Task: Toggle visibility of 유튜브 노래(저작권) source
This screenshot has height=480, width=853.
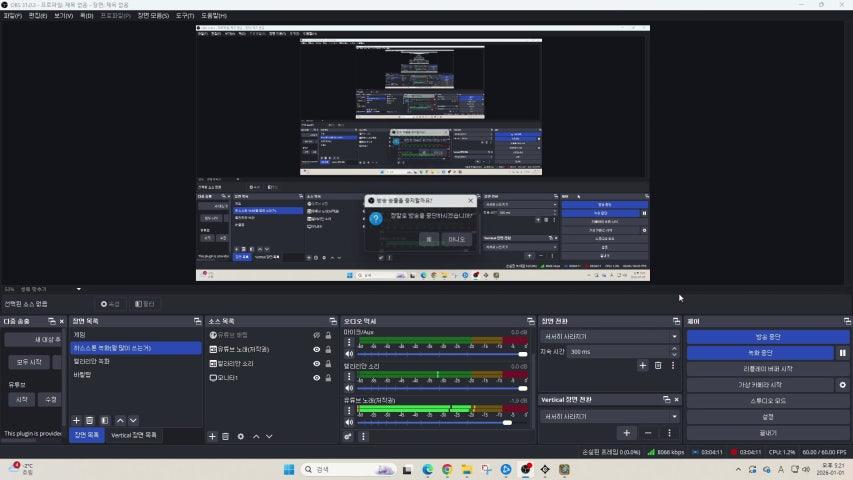Action: click(x=316, y=350)
